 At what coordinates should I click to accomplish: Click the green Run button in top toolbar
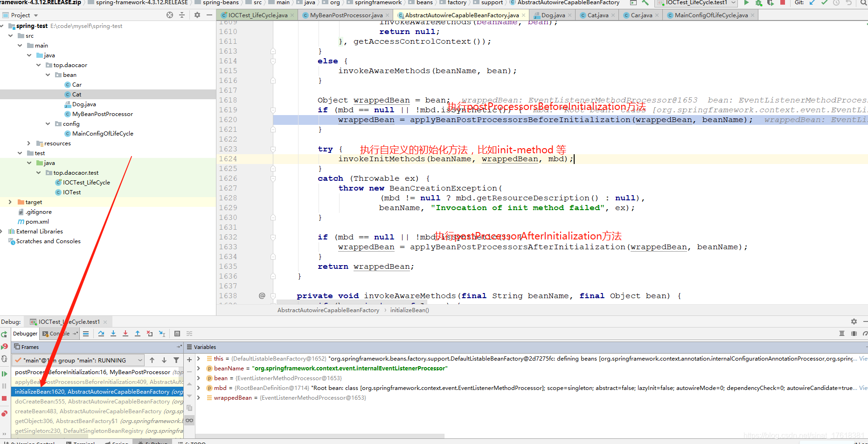[x=747, y=3]
